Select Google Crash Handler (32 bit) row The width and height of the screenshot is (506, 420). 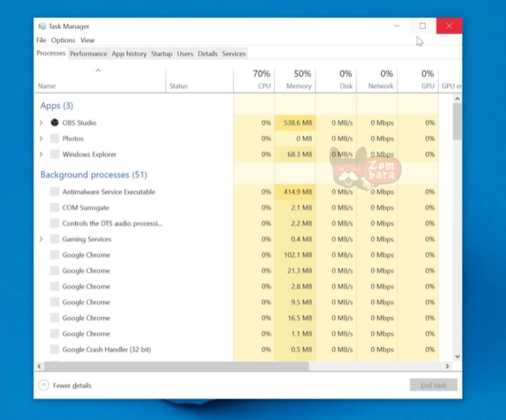point(236,350)
